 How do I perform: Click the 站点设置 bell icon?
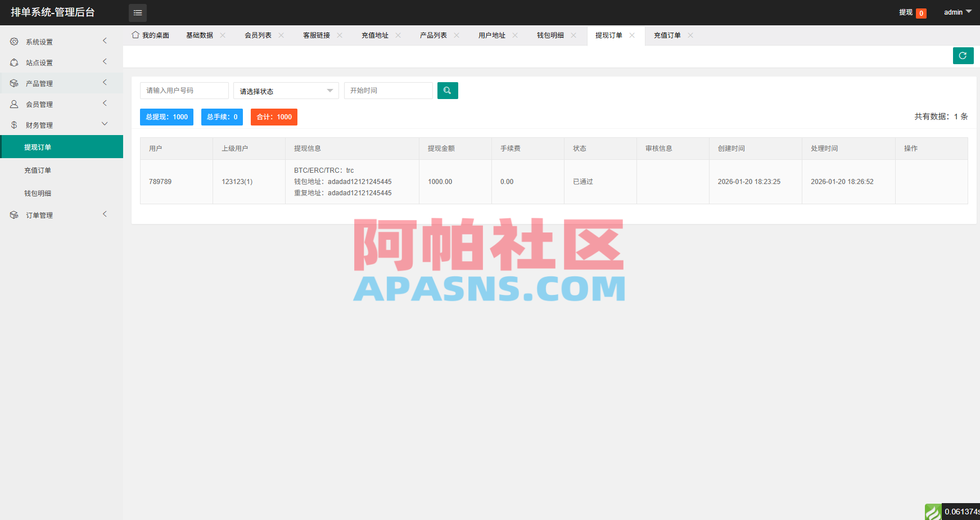click(14, 62)
